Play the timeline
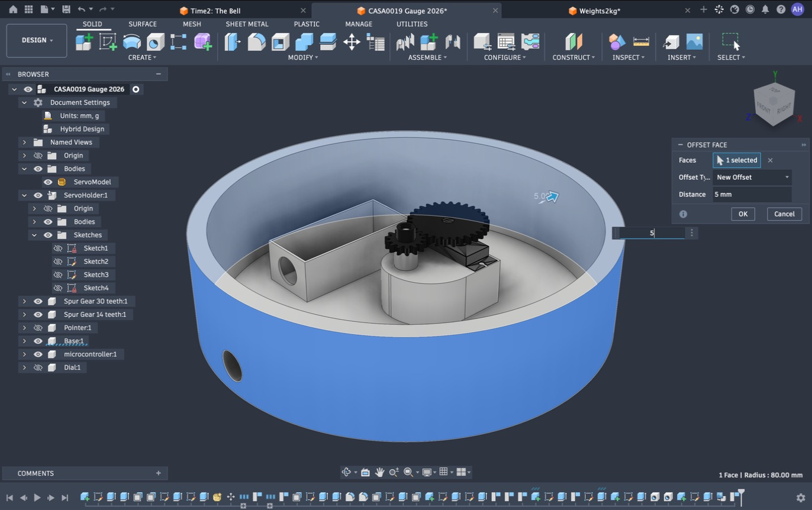The width and height of the screenshot is (812, 510). pyautogui.click(x=37, y=498)
